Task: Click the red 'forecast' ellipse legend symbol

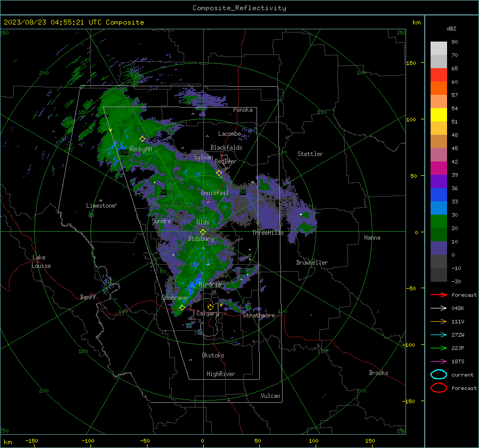Action: (x=439, y=388)
